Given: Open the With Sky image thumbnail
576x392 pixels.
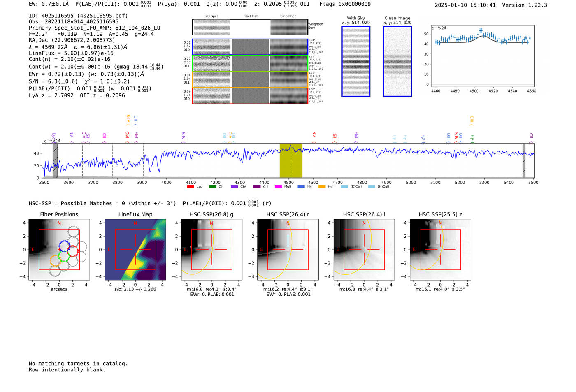Looking at the screenshot, I should click(356, 61).
